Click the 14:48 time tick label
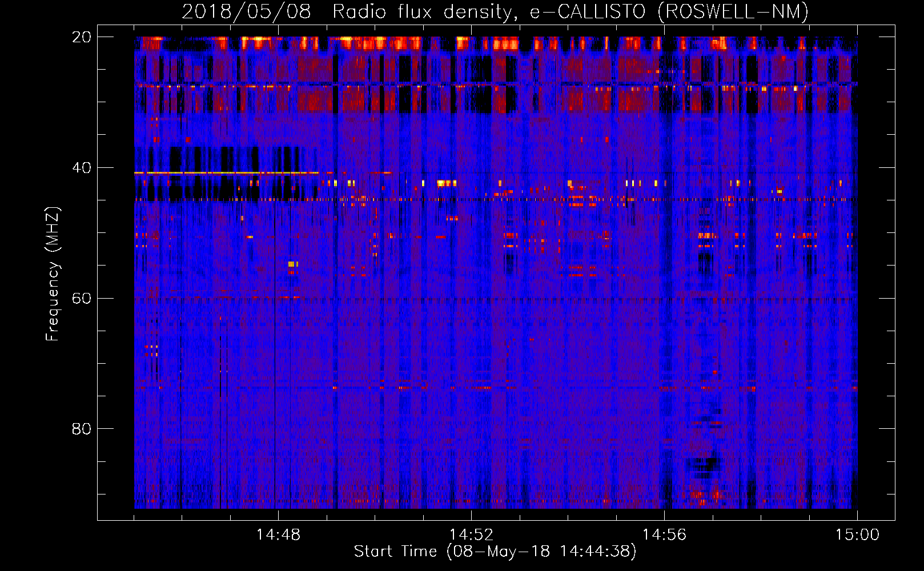 coord(278,535)
